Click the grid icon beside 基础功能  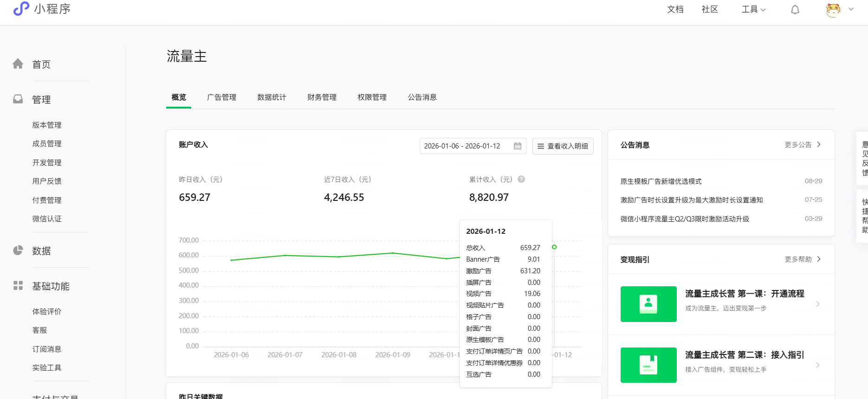18,286
